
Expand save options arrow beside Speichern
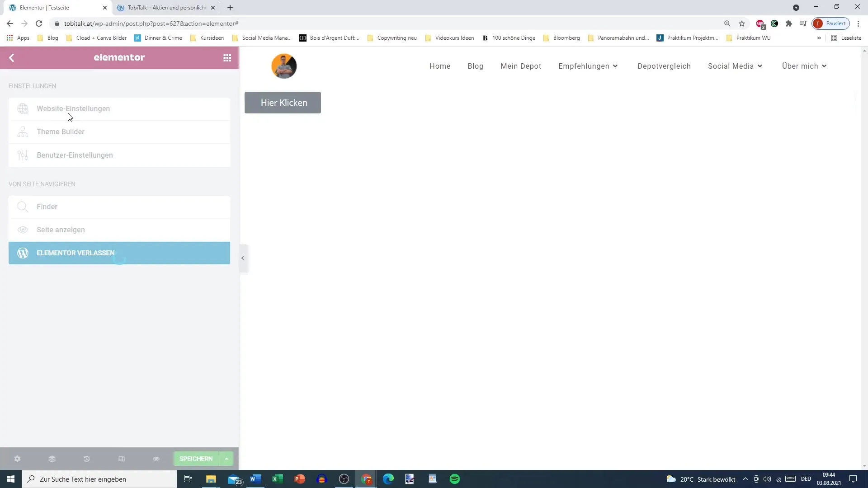(x=226, y=459)
